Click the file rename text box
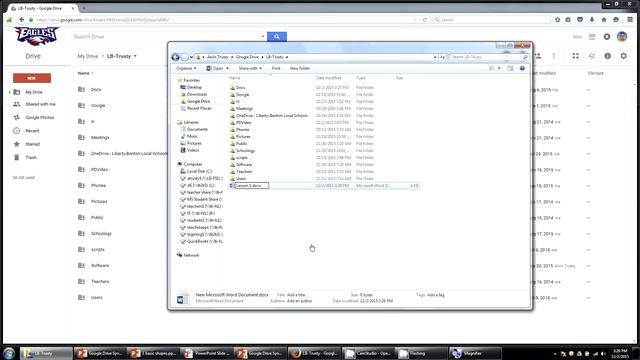640x360 pixels. (x=251, y=186)
